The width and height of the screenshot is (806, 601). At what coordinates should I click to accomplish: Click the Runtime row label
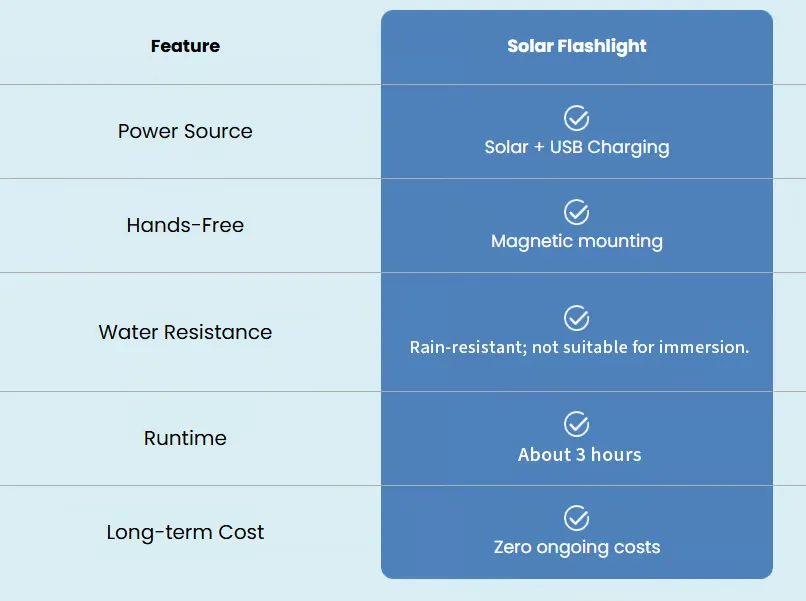(x=185, y=438)
